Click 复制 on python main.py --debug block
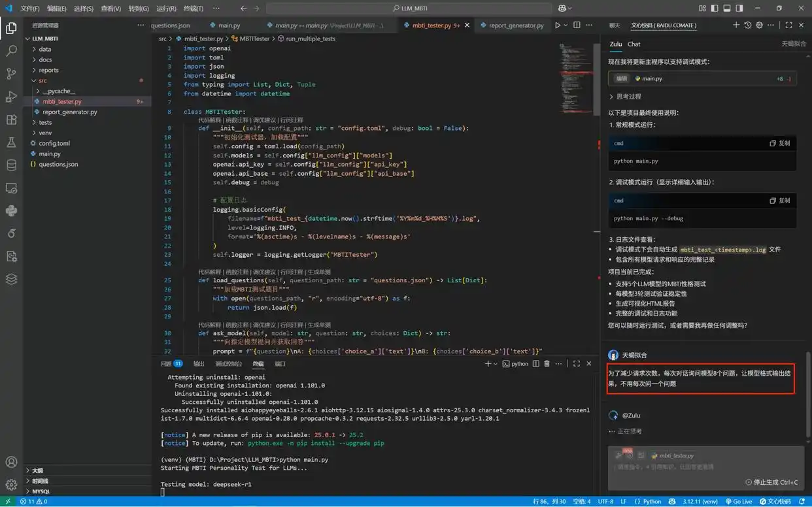 780,201
